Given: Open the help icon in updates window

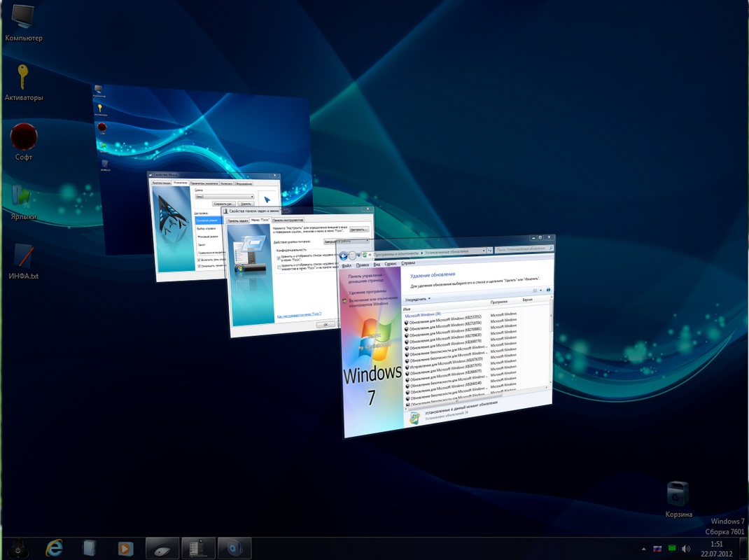Looking at the screenshot, I should (x=548, y=290).
